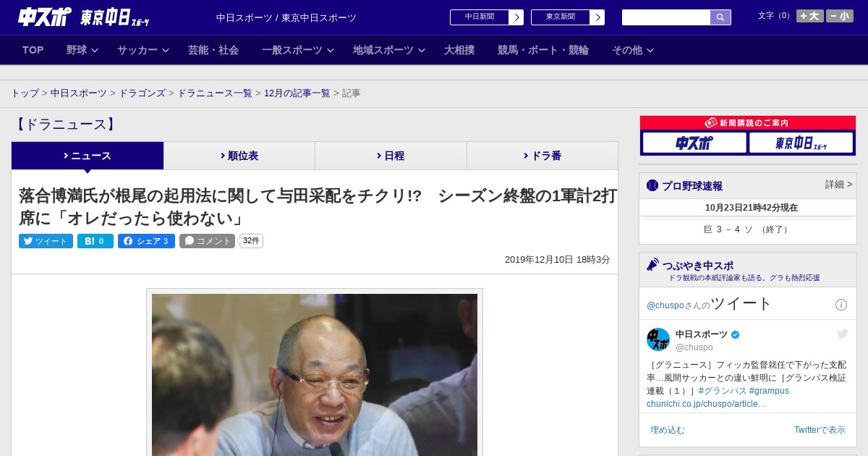Open the コメント button
Image resolution: width=868 pixels, height=456 pixels.
pyautogui.click(x=208, y=241)
